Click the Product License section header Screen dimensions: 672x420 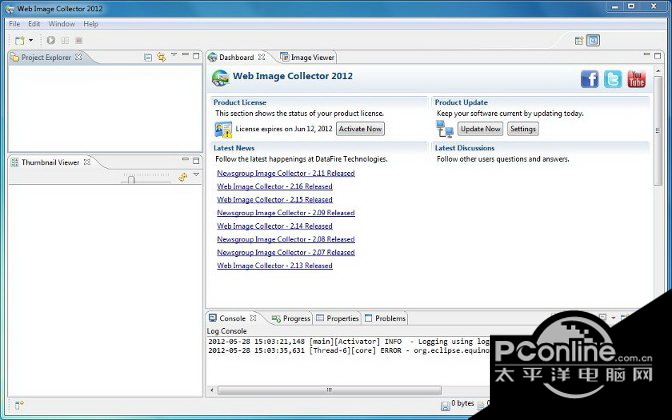[240, 102]
